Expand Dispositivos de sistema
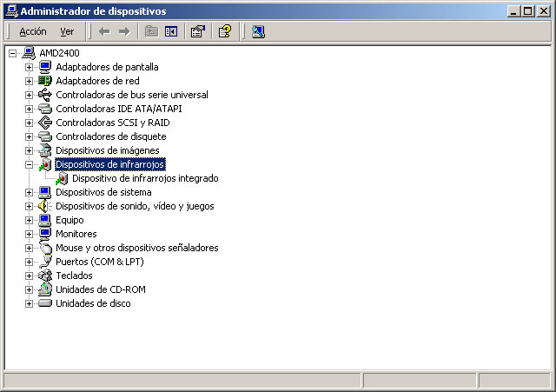Image resolution: width=556 pixels, height=392 pixels. pyautogui.click(x=29, y=192)
